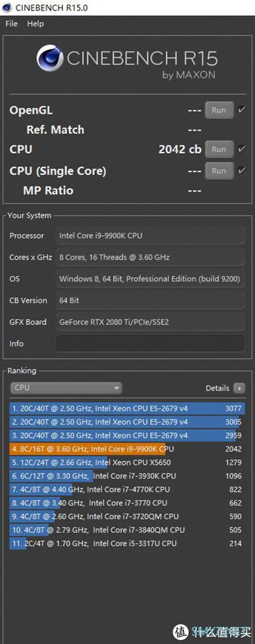
Task: Select ranking row 2 scoring 3005
Action: pyautogui.click(x=127, y=422)
